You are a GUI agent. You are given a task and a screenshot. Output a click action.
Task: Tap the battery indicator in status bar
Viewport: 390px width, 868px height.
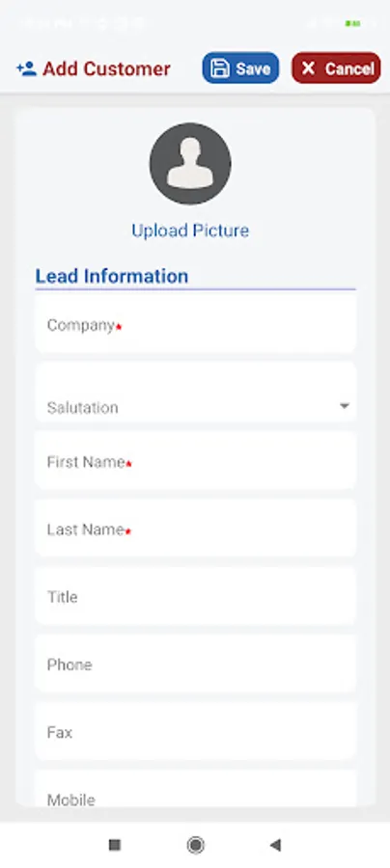pos(353,24)
